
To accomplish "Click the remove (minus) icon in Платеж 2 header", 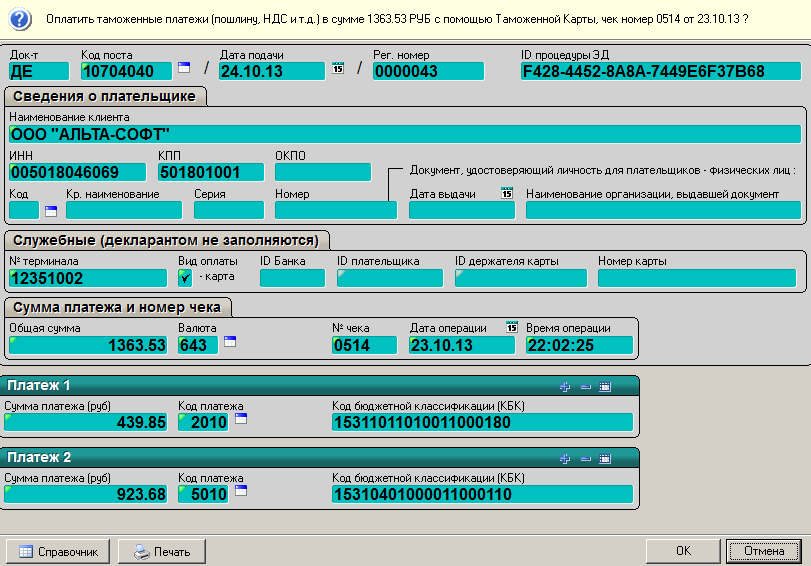I will [x=586, y=457].
